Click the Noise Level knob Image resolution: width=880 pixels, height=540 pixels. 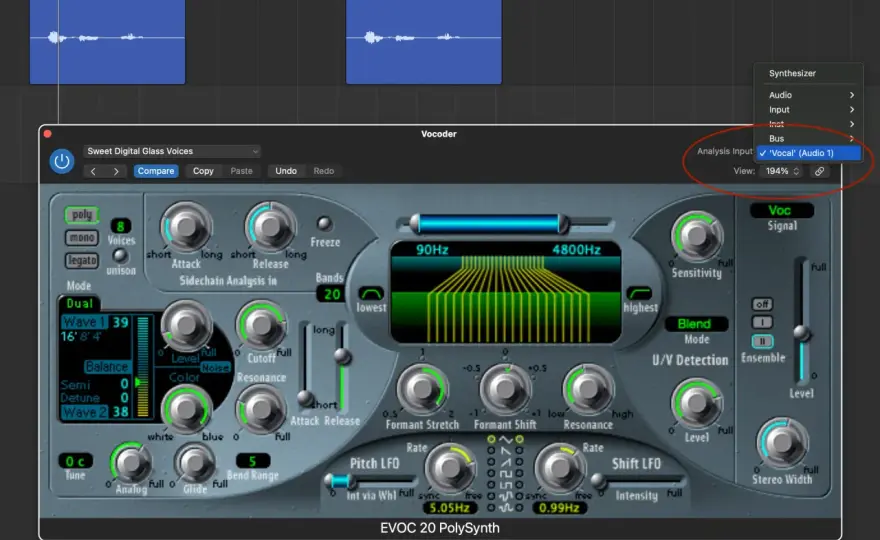pos(186,325)
